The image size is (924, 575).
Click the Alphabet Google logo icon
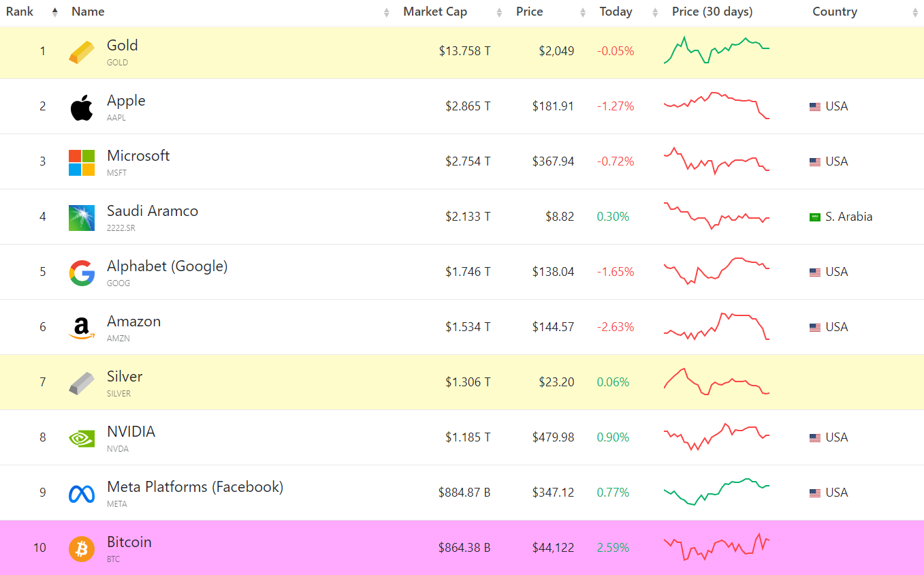pos(82,273)
